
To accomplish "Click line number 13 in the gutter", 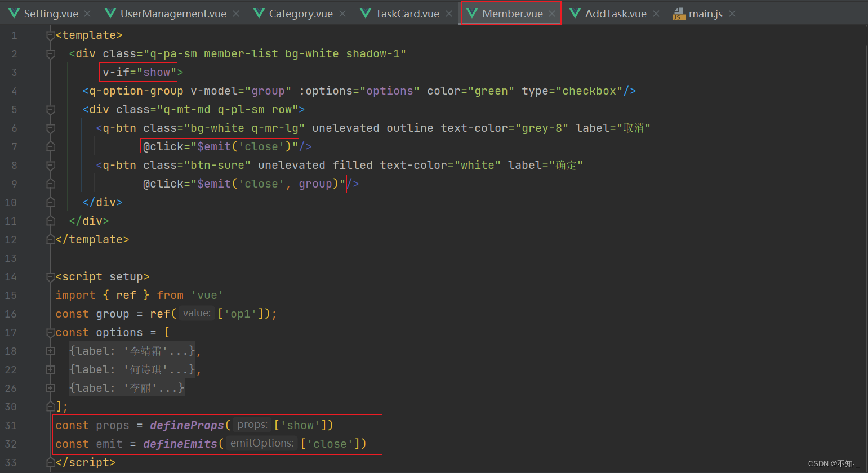I will pyautogui.click(x=11, y=258).
